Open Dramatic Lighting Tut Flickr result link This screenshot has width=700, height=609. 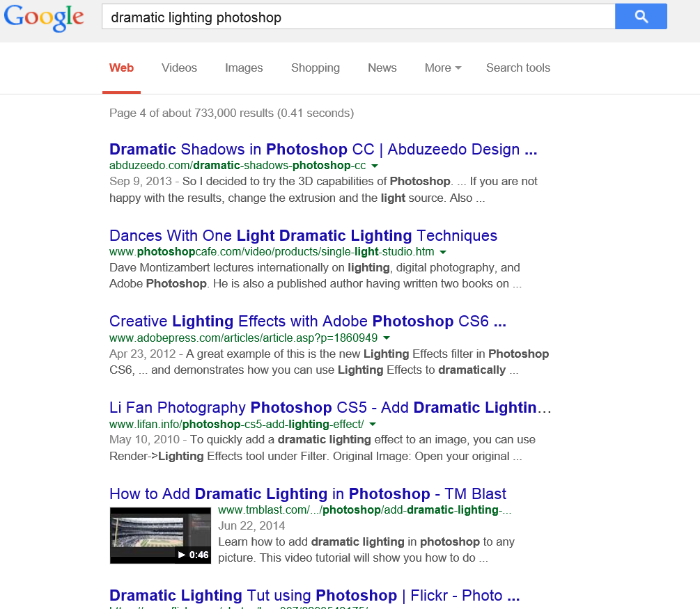click(x=314, y=596)
